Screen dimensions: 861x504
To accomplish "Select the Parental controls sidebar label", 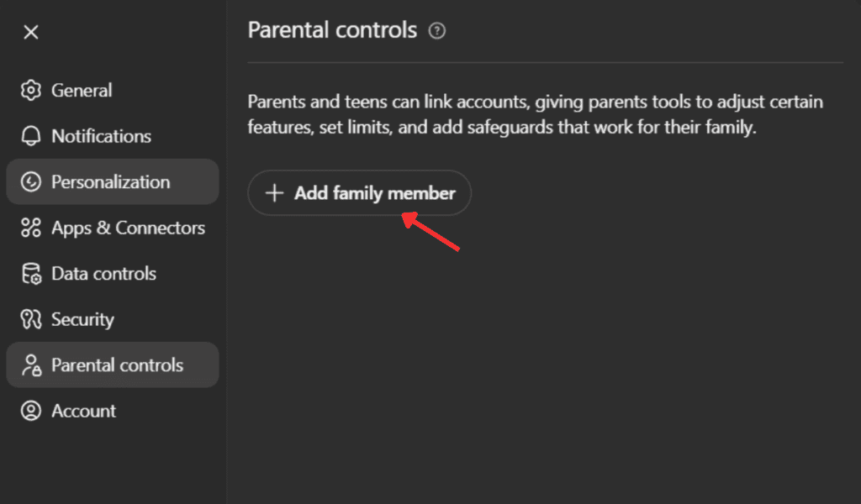I will tap(117, 365).
